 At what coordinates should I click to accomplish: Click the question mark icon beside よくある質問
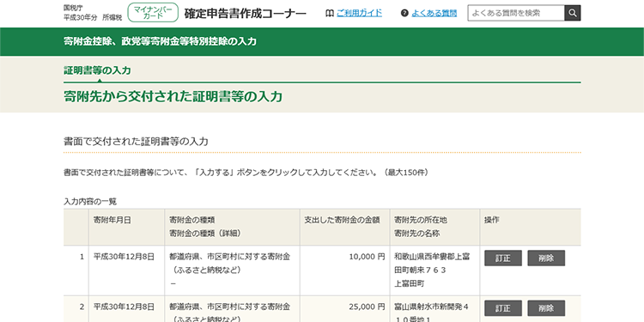pos(404,13)
